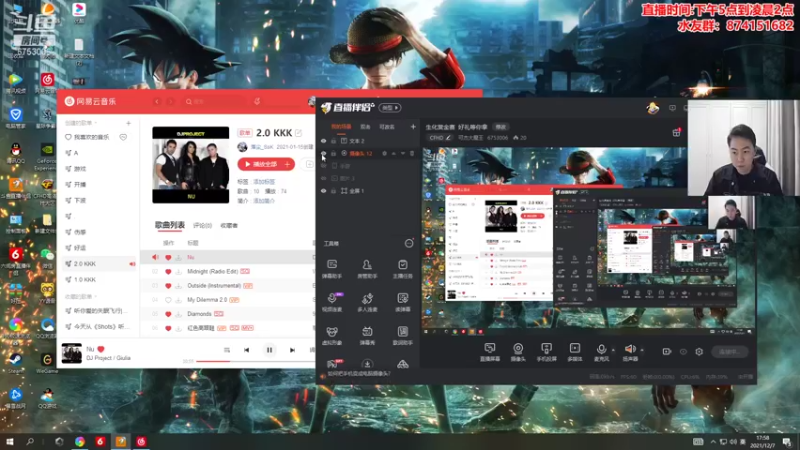Open play mode icon in NetEase player
Image resolution: width=800 pixels, height=450 pixels.
pos(227,350)
